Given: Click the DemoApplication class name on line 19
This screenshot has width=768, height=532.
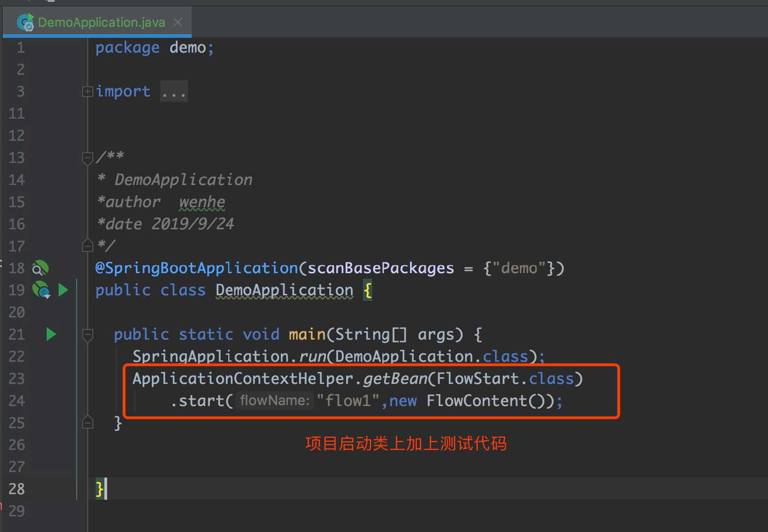Looking at the screenshot, I should 284,290.
